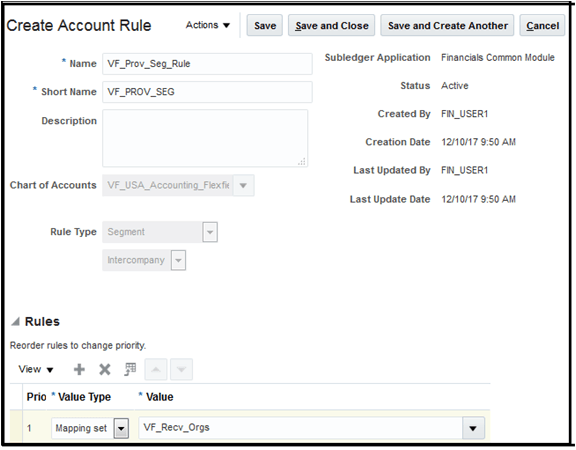Image resolution: width=576 pixels, height=450 pixels.
Task: Open the Mapping set Value Type dropdown
Action: pos(121,428)
